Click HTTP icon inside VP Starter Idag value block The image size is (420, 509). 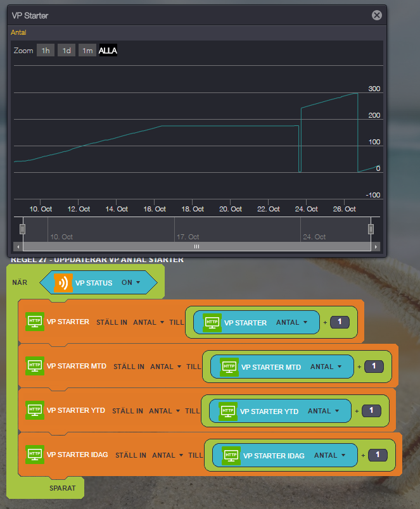(231, 455)
